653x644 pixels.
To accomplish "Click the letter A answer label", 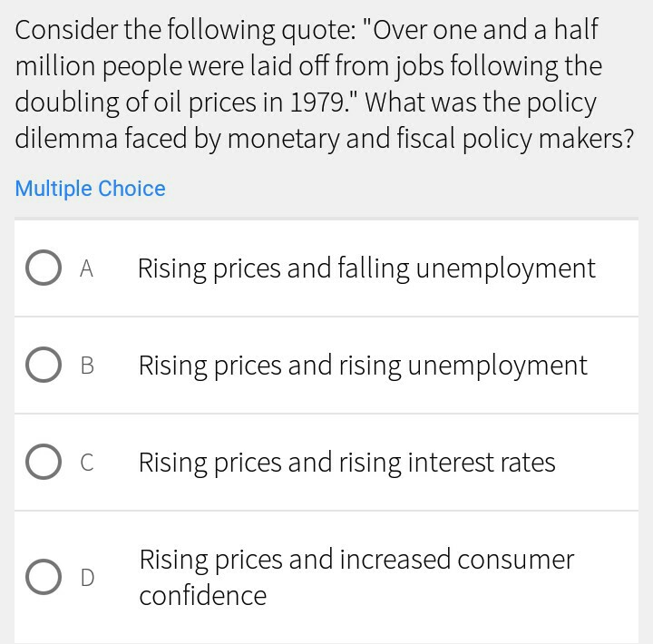I will pyautogui.click(x=87, y=268).
